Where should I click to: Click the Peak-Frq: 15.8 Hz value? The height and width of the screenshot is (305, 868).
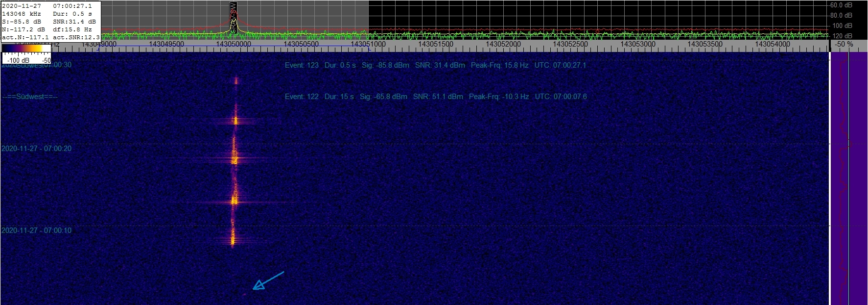point(500,65)
